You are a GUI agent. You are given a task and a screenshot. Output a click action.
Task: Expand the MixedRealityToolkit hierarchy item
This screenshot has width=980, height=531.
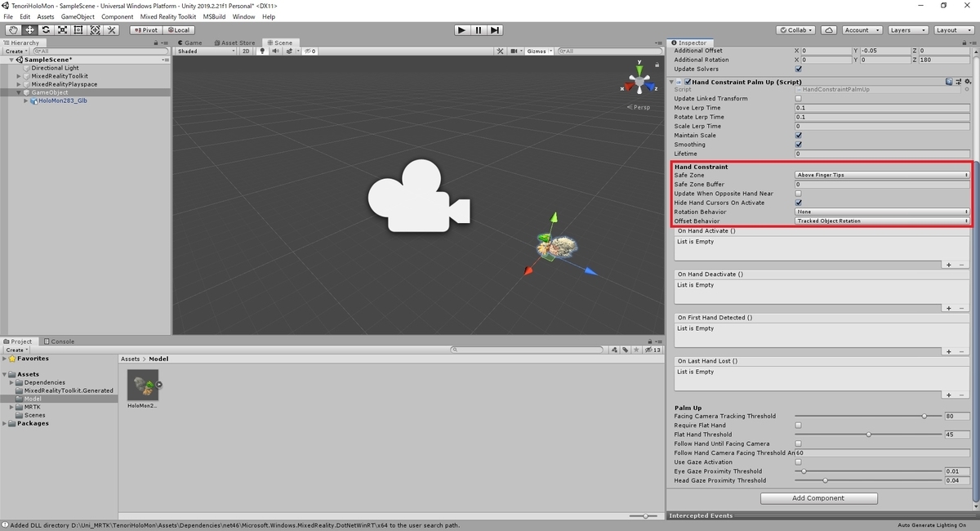coord(19,76)
